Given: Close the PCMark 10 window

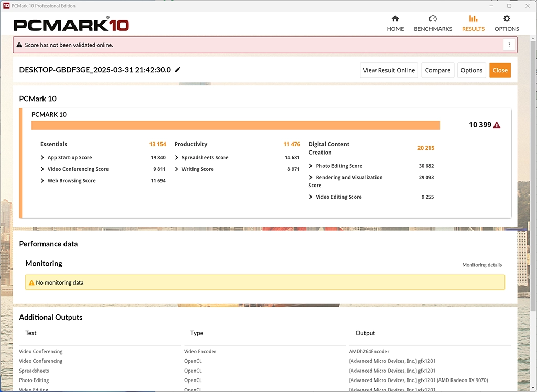Looking at the screenshot, I should [528, 6].
